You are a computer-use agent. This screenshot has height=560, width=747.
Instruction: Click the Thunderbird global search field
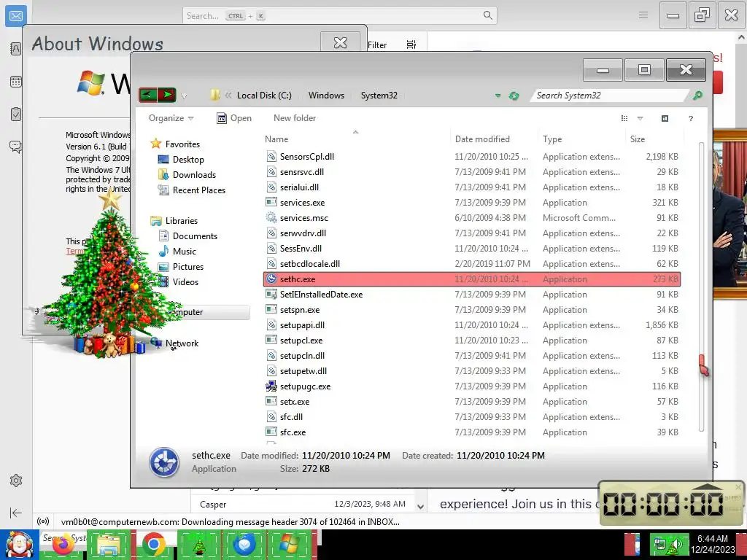(339, 16)
